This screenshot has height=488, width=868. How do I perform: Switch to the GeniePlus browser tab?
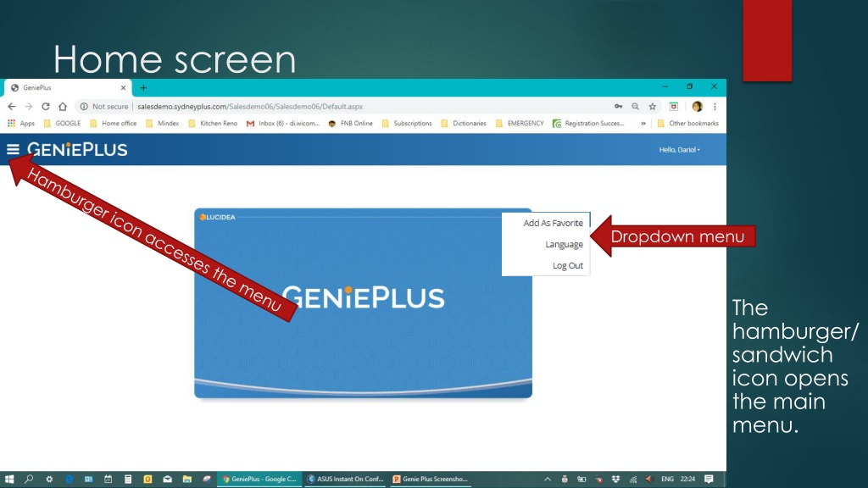(x=68, y=87)
